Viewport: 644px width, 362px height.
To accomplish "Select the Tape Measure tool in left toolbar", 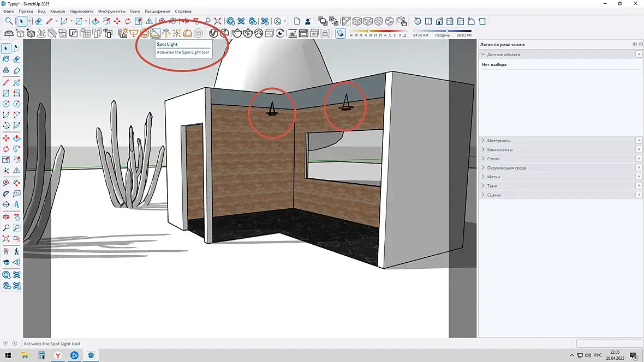I will pos(6,183).
